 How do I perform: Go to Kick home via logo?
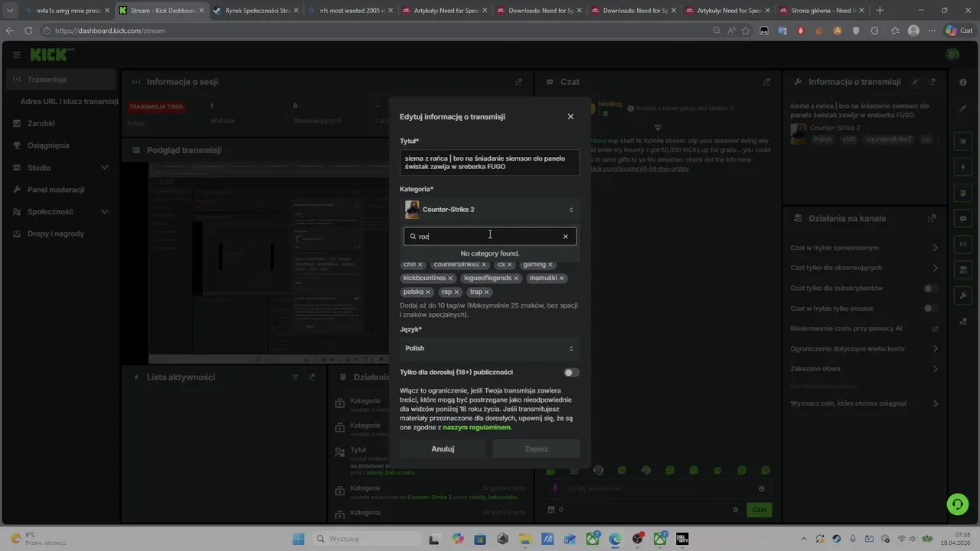pos(52,54)
